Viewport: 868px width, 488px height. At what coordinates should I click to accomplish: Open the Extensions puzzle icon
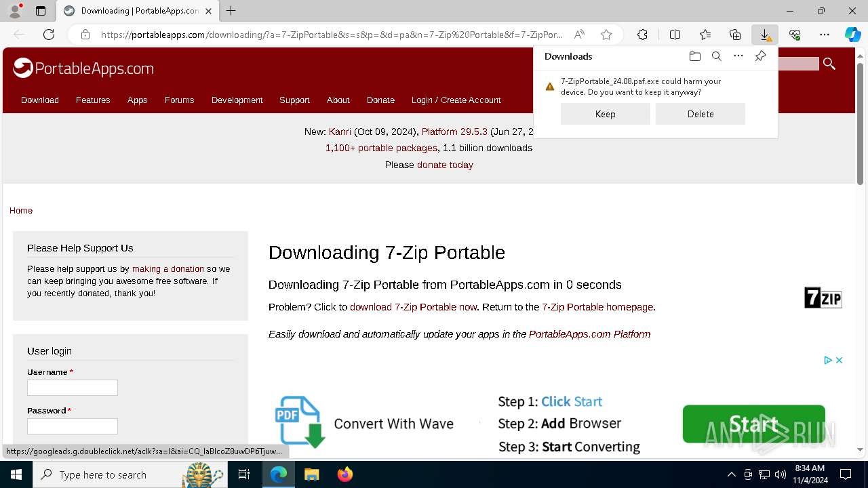click(642, 35)
